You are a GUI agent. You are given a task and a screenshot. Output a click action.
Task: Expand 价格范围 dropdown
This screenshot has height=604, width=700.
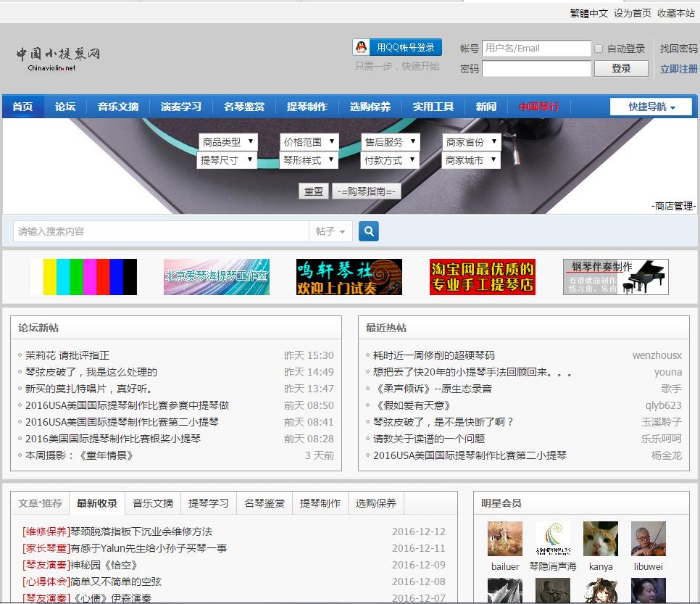click(309, 142)
